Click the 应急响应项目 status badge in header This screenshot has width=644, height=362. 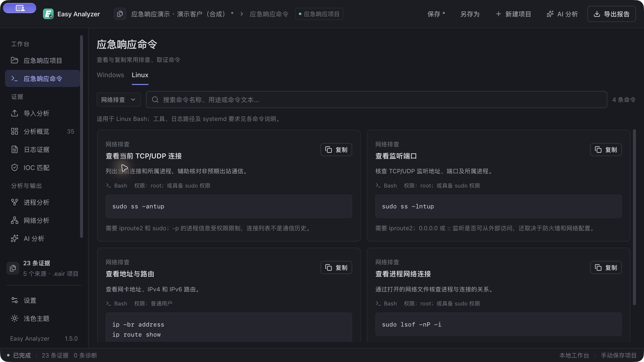coord(319,14)
